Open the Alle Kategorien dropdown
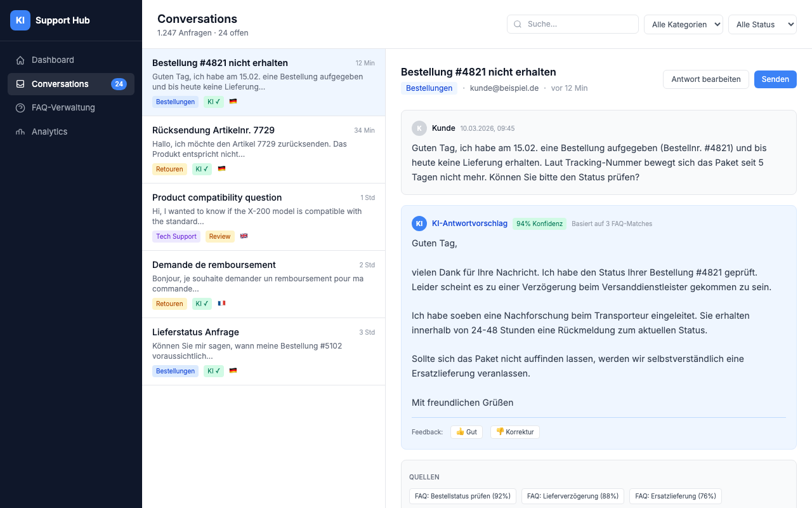The image size is (812, 508). (x=683, y=24)
